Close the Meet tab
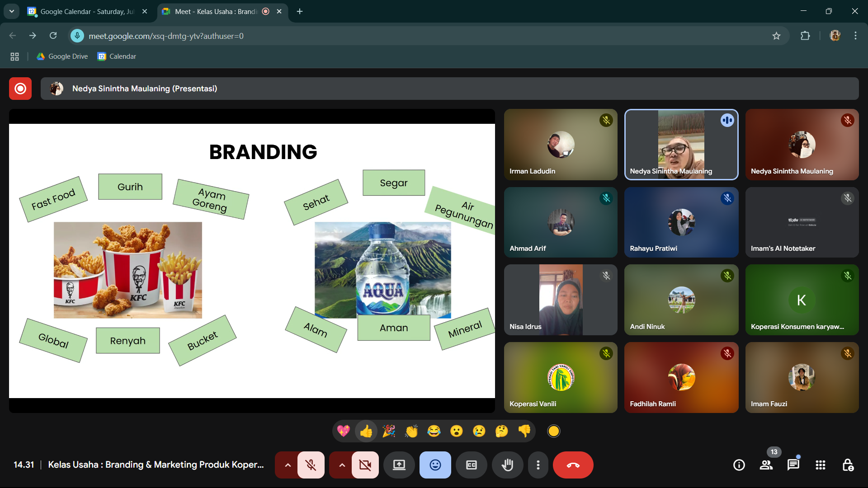 click(279, 11)
